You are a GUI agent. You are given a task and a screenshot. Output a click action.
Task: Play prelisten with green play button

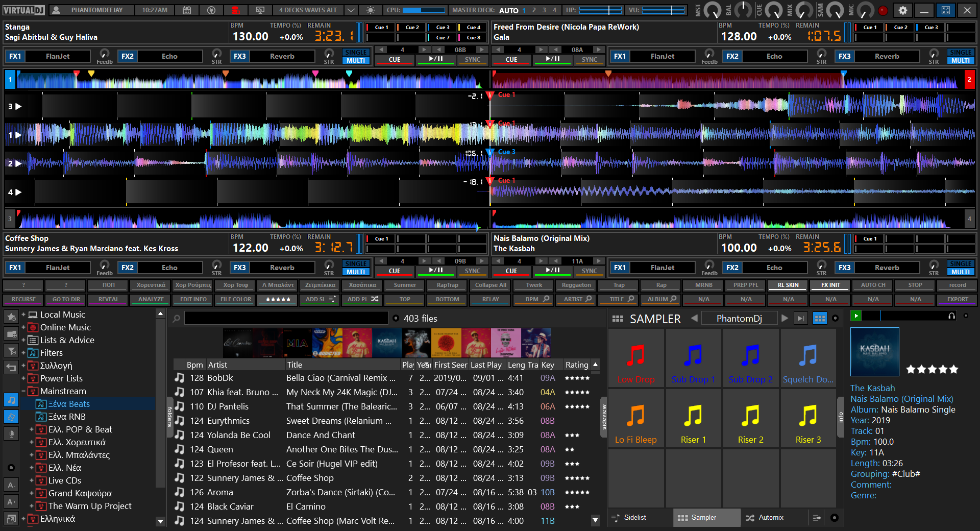(x=856, y=316)
